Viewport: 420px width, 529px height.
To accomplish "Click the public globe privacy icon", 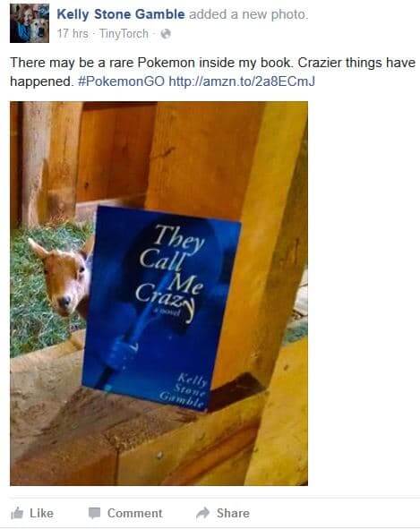I will (x=166, y=34).
